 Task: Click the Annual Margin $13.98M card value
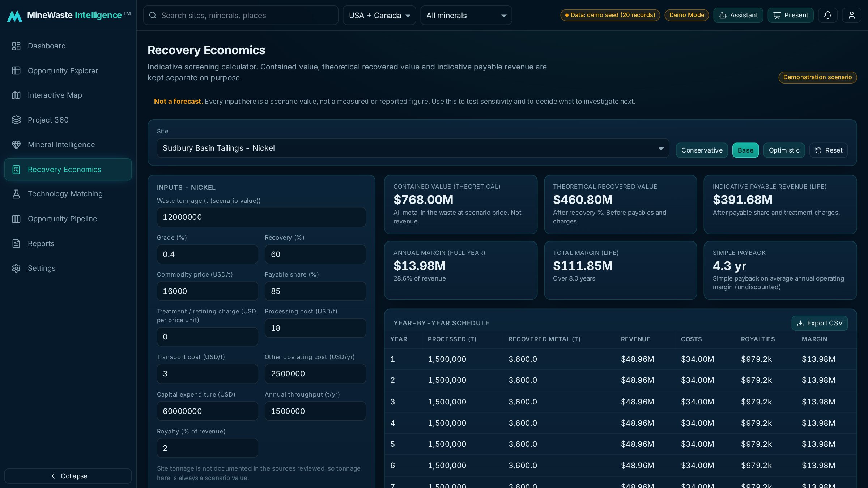(420, 266)
